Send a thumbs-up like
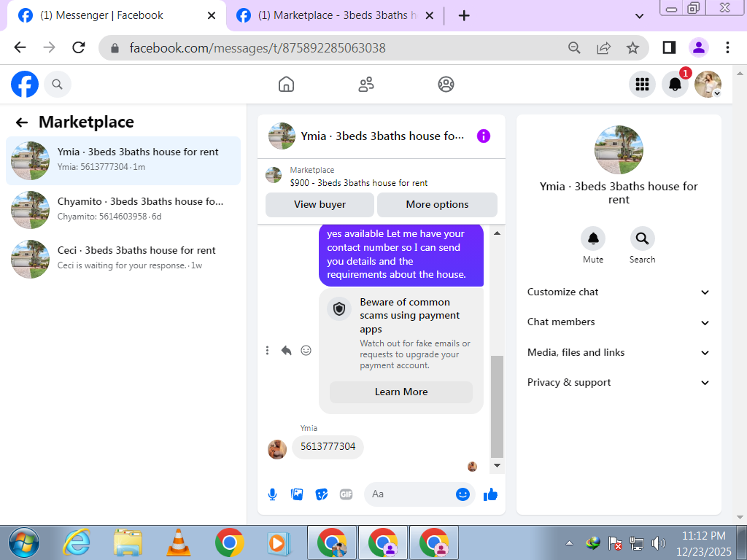This screenshot has width=747, height=560. point(490,494)
